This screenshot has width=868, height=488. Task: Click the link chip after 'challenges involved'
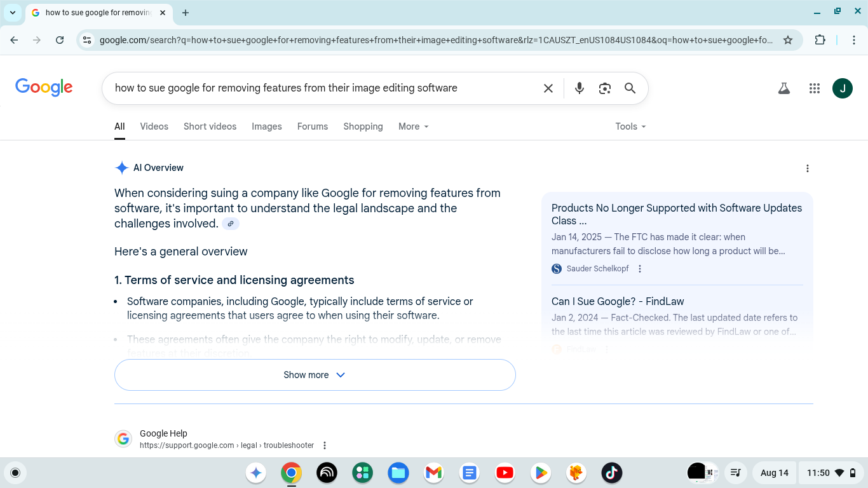click(231, 224)
